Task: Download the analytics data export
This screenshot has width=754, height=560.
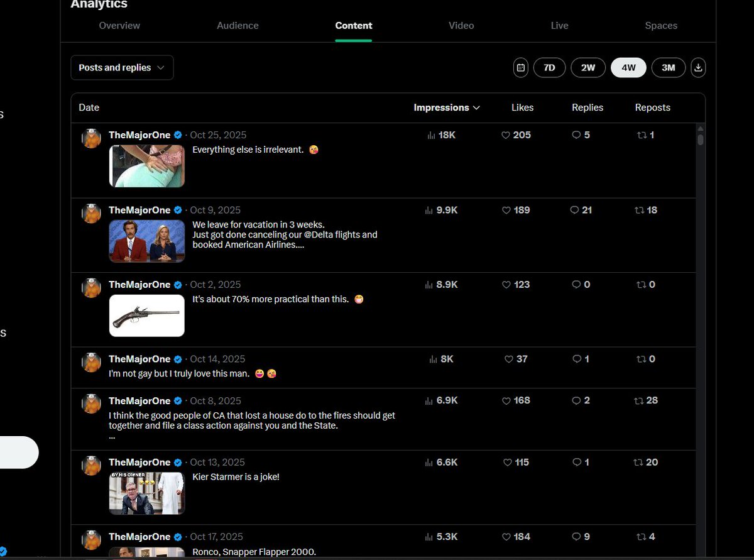Action: click(698, 67)
